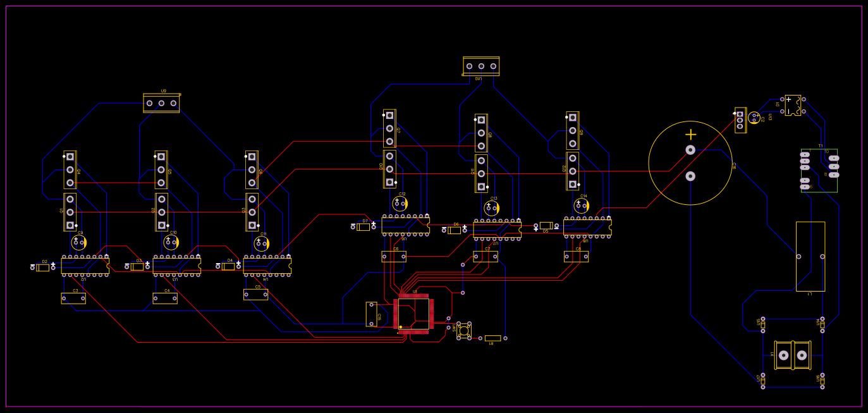
Task: Select diode D5
Action: [x=546, y=225]
